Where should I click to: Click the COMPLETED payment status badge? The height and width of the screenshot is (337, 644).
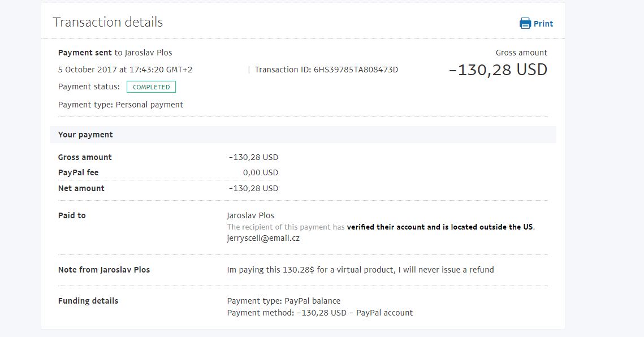pos(151,87)
